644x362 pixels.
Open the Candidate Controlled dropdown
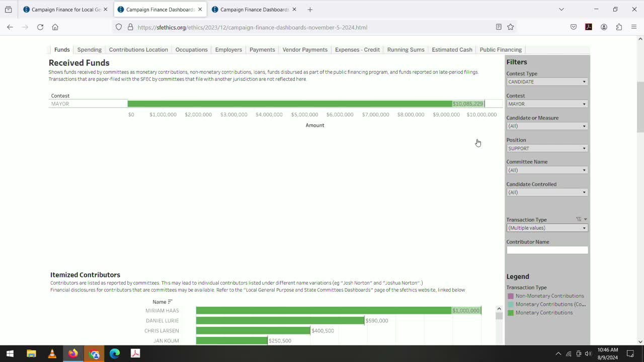[547, 193]
